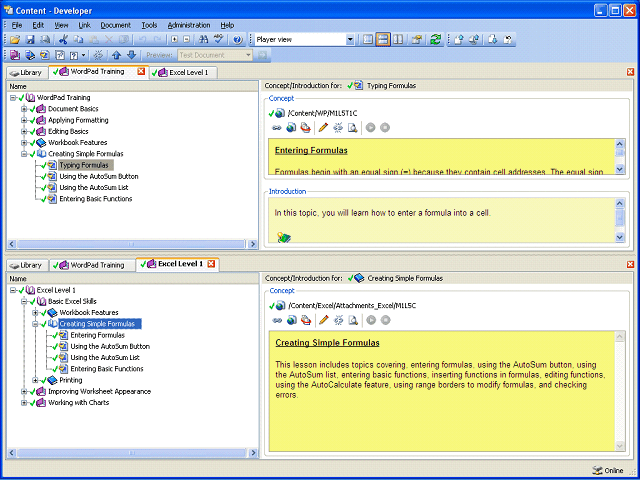Toggle the single pane layout button
Viewport: 640px width, 480px height.
368,40
